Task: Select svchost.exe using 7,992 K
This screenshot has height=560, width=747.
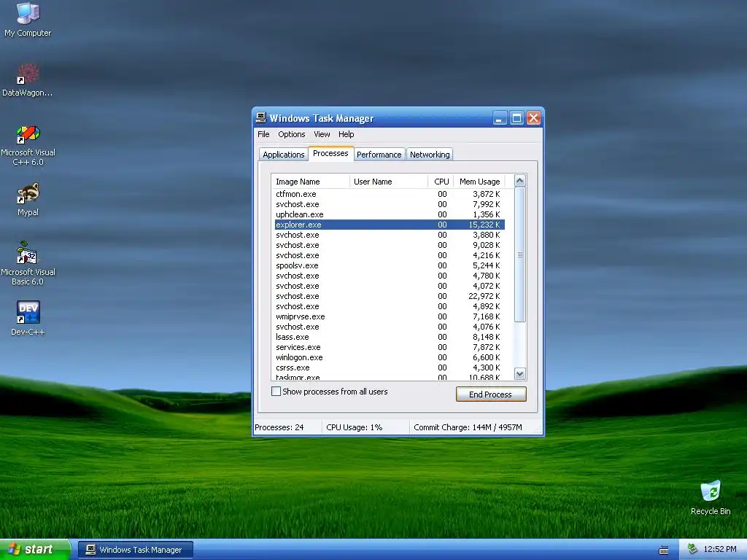Action: pyautogui.click(x=390, y=204)
